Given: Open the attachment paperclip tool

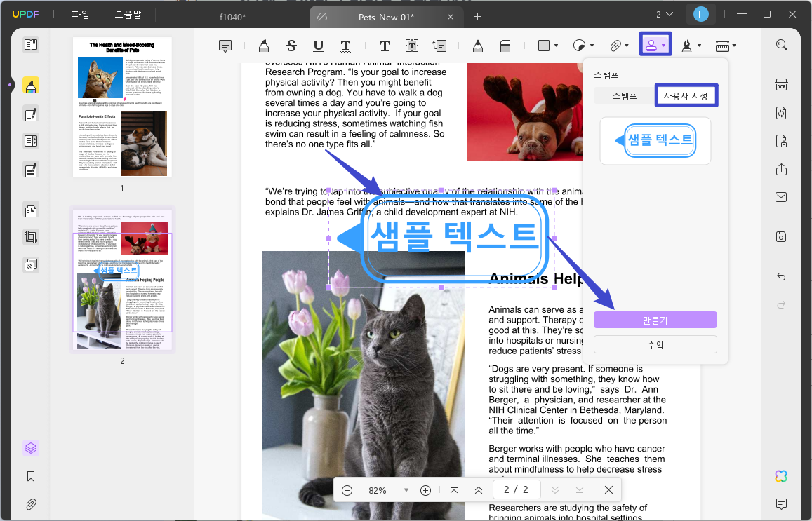Looking at the screenshot, I should pyautogui.click(x=615, y=46).
